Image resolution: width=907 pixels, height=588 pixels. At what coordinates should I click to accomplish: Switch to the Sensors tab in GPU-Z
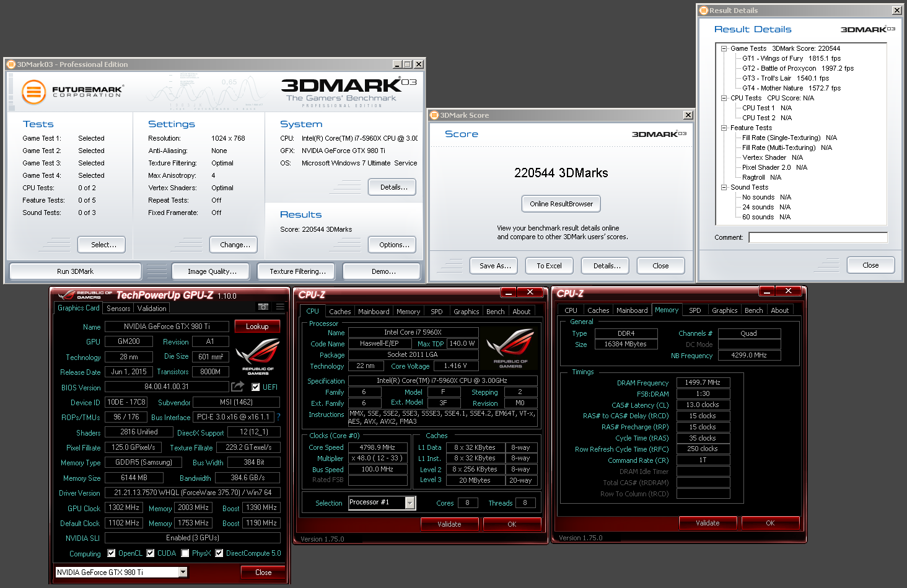[118, 308]
